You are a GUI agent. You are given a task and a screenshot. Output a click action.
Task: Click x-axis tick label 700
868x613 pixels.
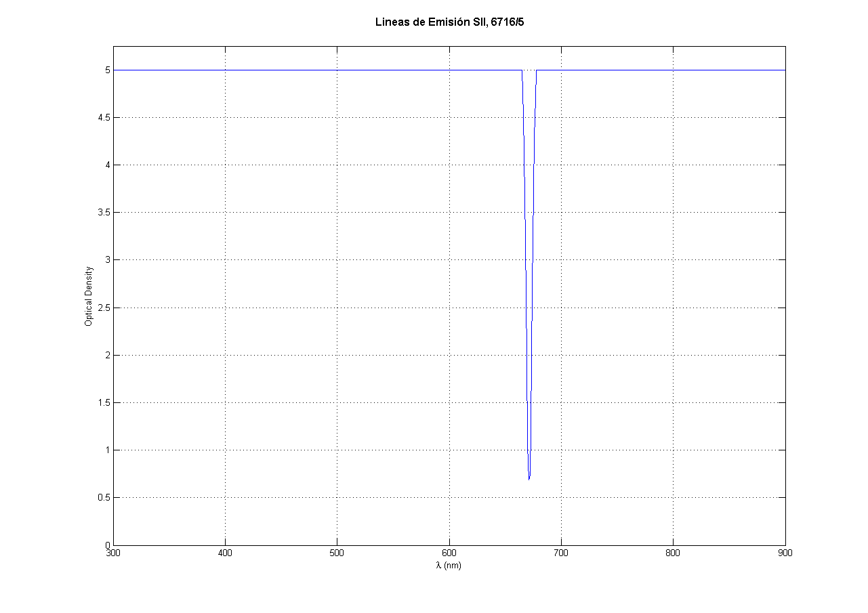click(x=561, y=553)
